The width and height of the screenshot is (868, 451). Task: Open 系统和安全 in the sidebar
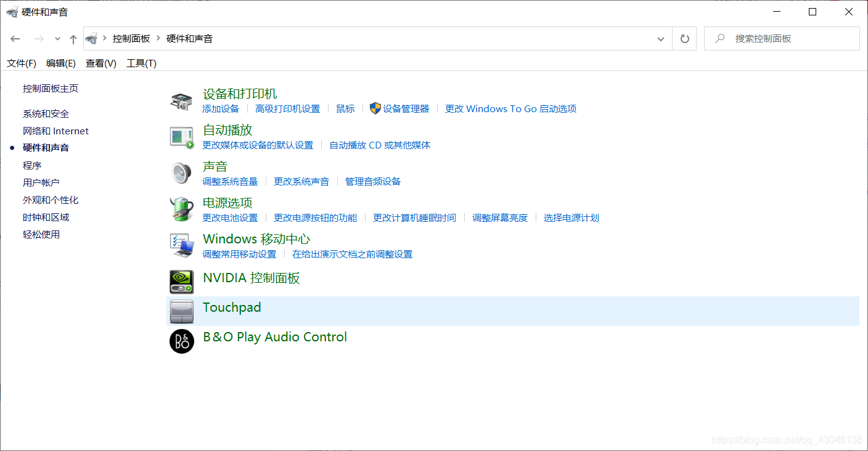pyautogui.click(x=46, y=113)
